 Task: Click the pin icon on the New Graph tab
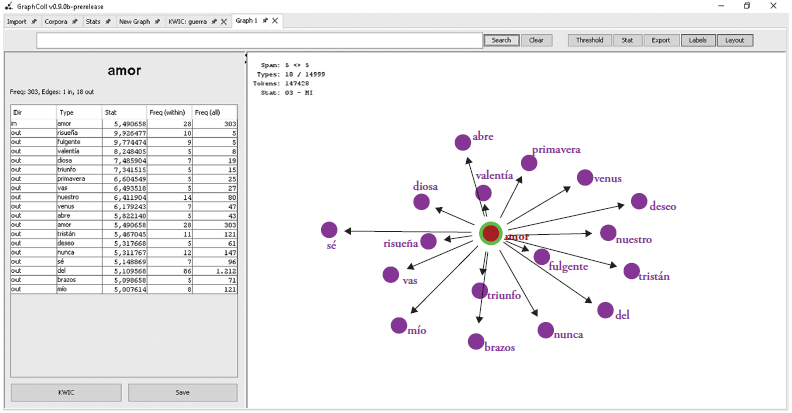point(159,21)
